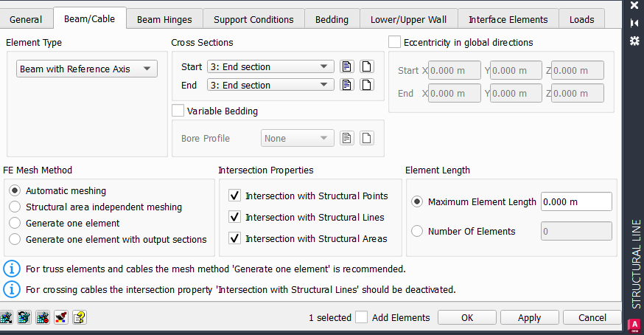The image size is (644, 335).
Task: Click the settings gear in the STRUCTURAL LINE sidebar
Action: [634, 41]
